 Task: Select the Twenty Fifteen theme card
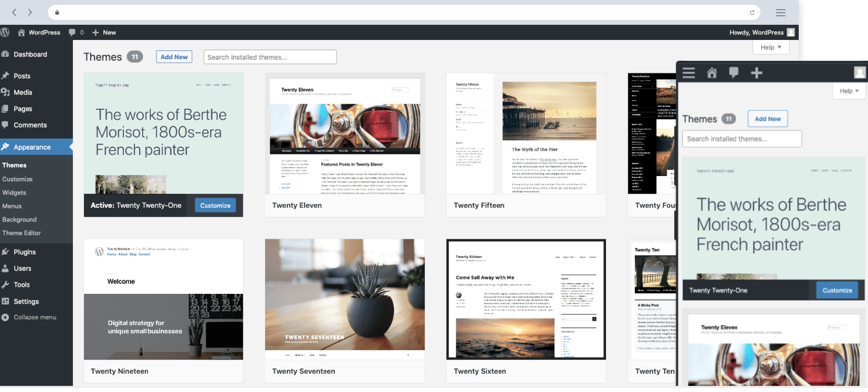point(526,145)
